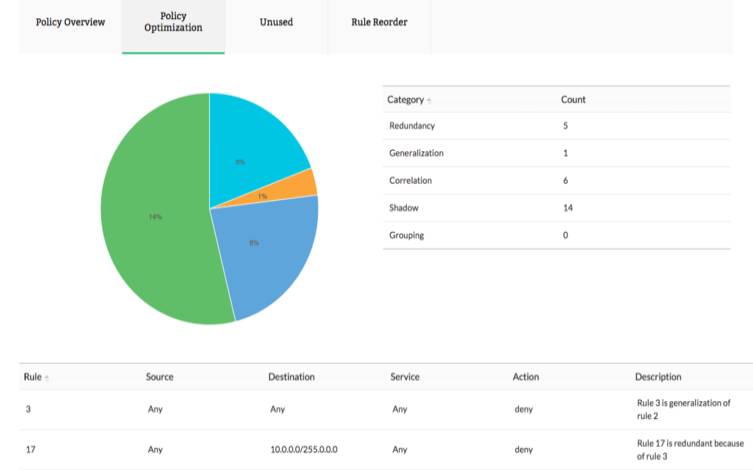Screen dimensions: 753x470
Task: Click the Correlation category row
Action: coord(411,180)
